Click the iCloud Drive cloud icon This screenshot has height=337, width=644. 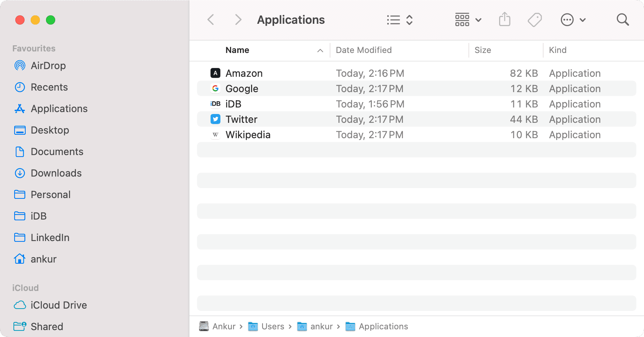[20, 305]
